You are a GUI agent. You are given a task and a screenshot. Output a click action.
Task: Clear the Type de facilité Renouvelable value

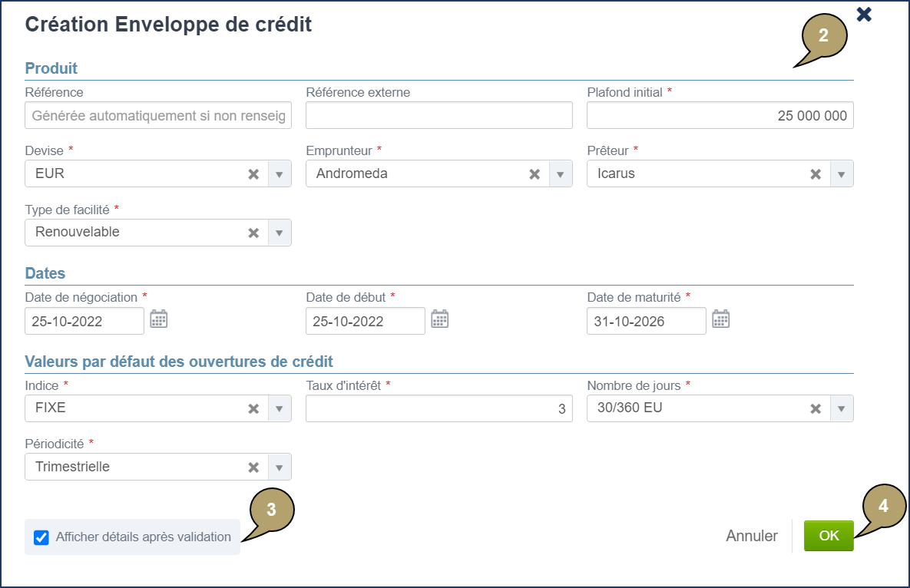click(253, 233)
